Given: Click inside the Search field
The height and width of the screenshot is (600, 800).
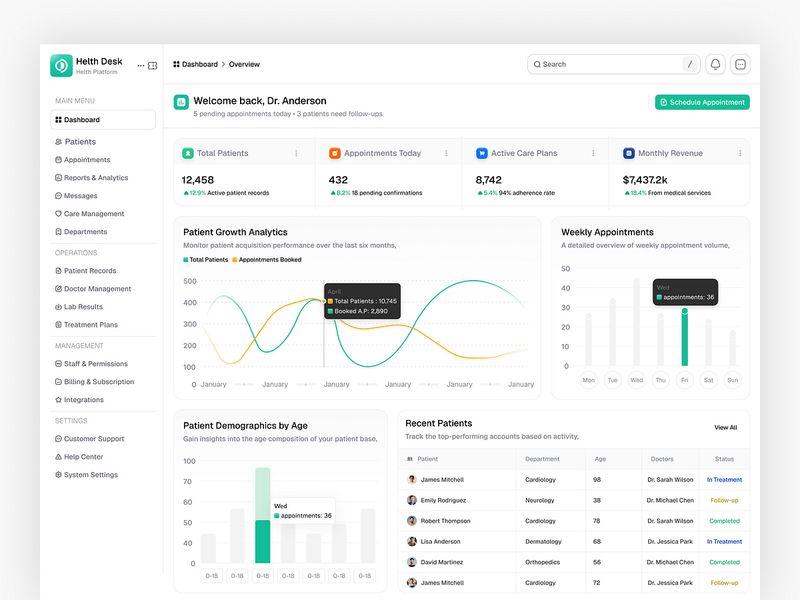Looking at the screenshot, I should [x=613, y=64].
